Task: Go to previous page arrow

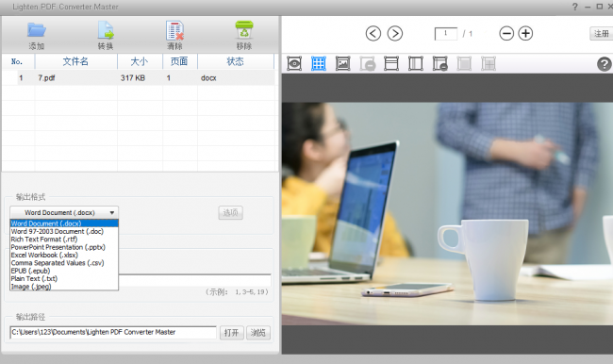Action: pos(373,34)
